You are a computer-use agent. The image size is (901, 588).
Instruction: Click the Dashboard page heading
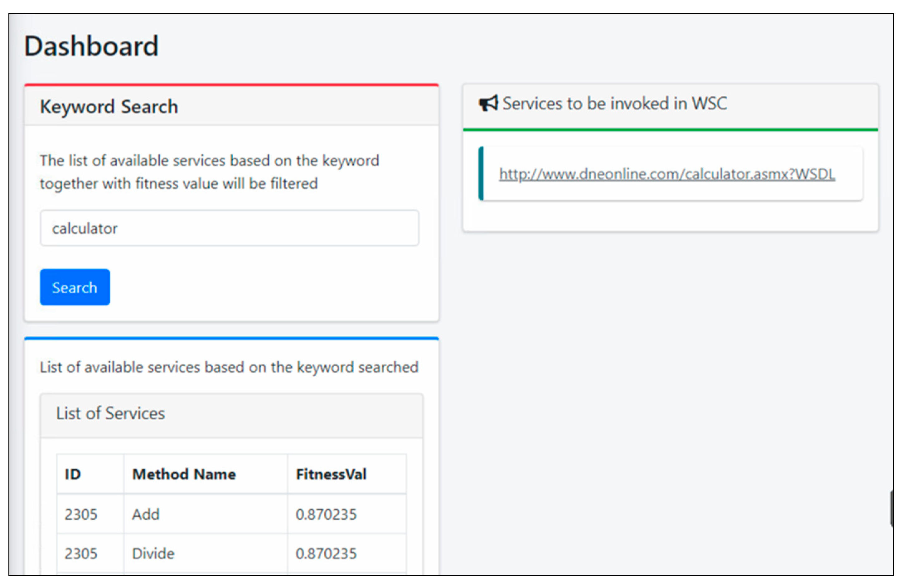(x=91, y=46)
